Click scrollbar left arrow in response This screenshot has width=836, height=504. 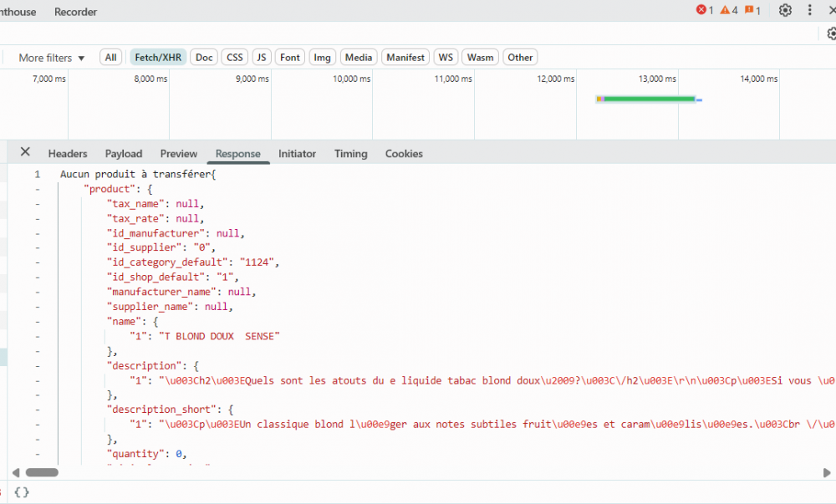15,472
